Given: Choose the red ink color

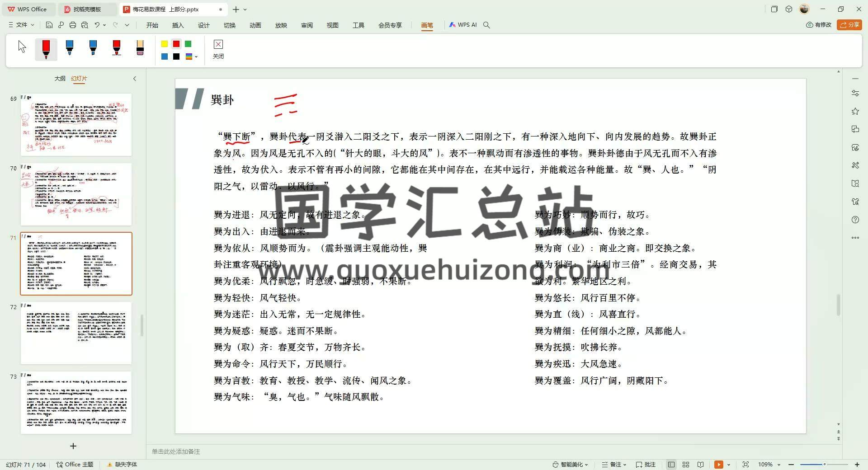Looking at the screenshot, I should point(176,44).
